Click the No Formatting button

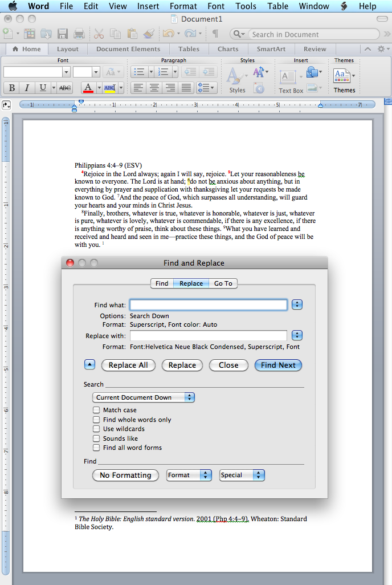[x=125, y=475]
